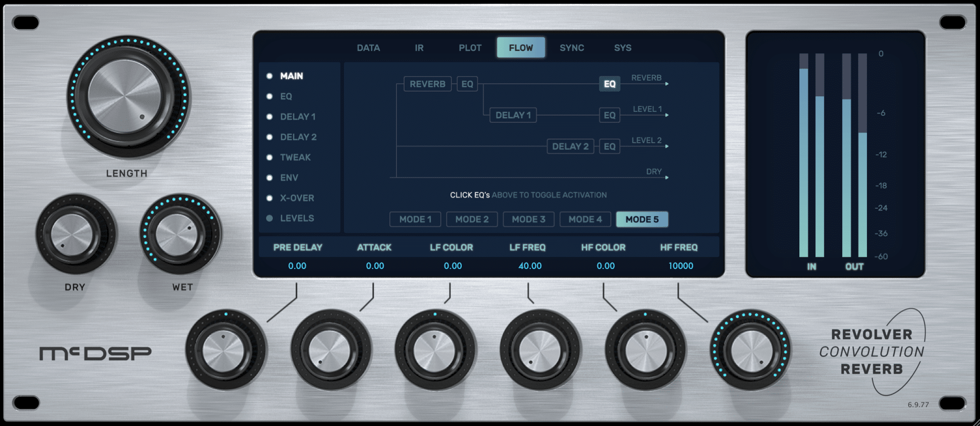Click the knob under HF FREQ
Viewport: 980px width, 426px height.
click(x=751, y=350)
